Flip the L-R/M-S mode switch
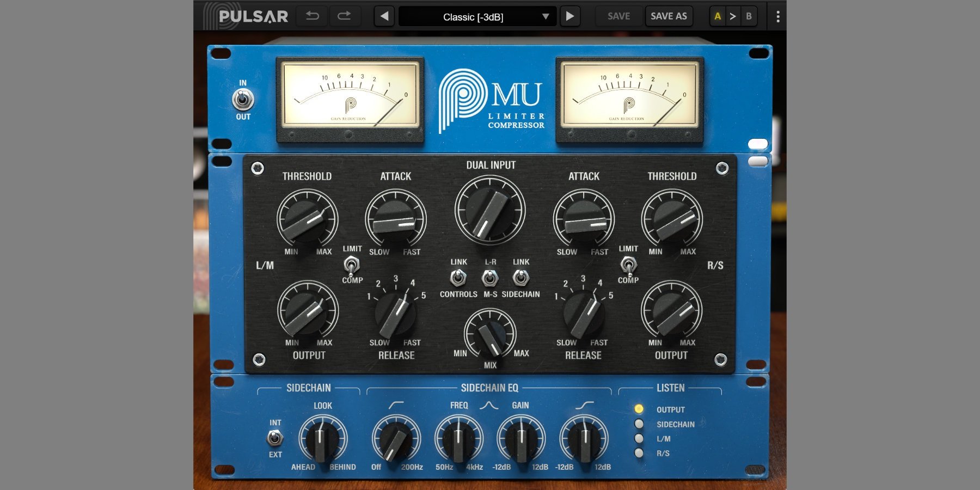The image size is (980, 490). tap(489, 279)
